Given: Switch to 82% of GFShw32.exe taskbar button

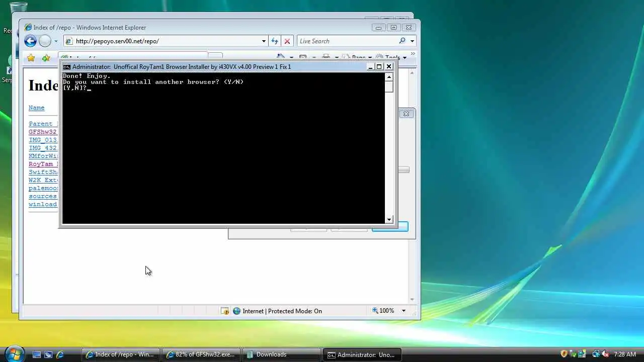Looking at the screenshot, I should 201,354.
